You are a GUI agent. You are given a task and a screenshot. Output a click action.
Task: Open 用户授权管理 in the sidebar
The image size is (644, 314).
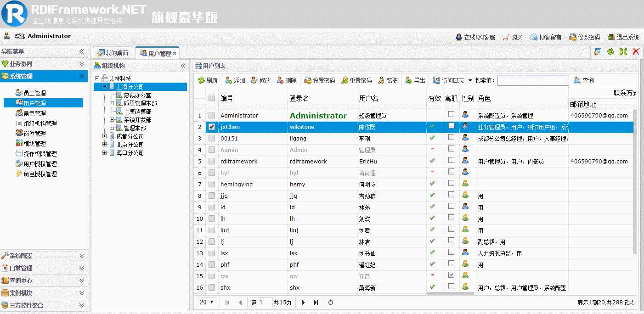click(36, 164)
